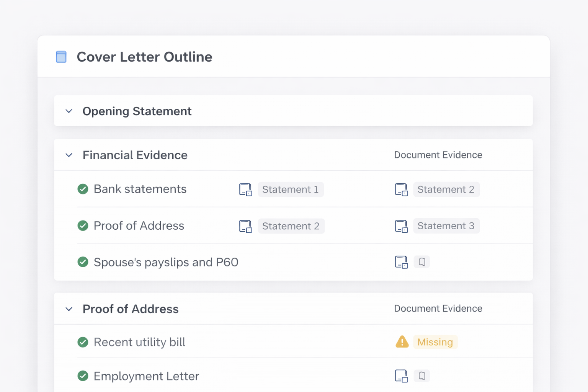
Task: Select the document icon beside Statement 3
Action: click(x=401, y=226)
